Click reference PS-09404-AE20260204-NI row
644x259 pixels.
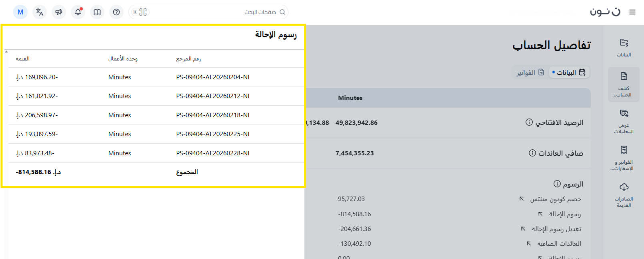pos(212,77)
